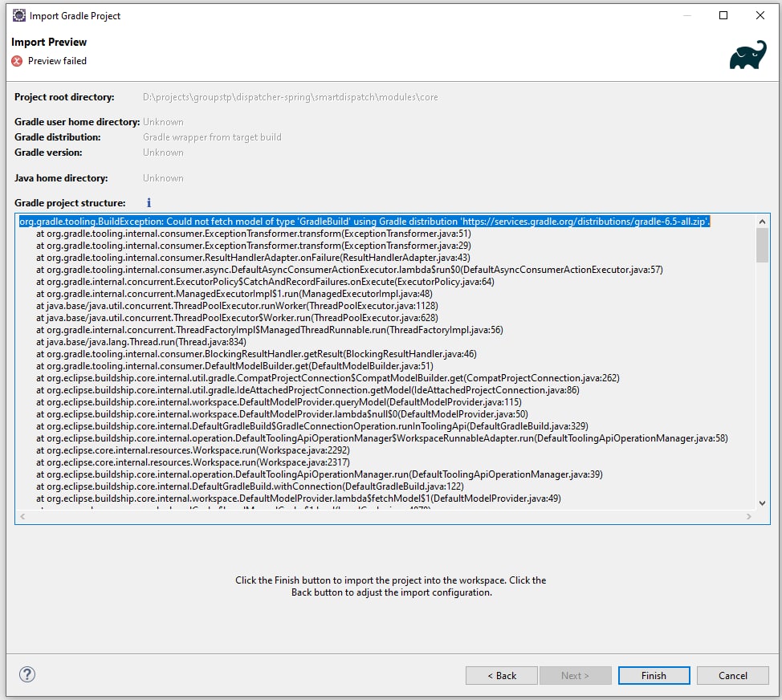Select the Workspace.java:2292 stack line
Image resolution: width=782 pixels, height=700 pixels.
193,450
